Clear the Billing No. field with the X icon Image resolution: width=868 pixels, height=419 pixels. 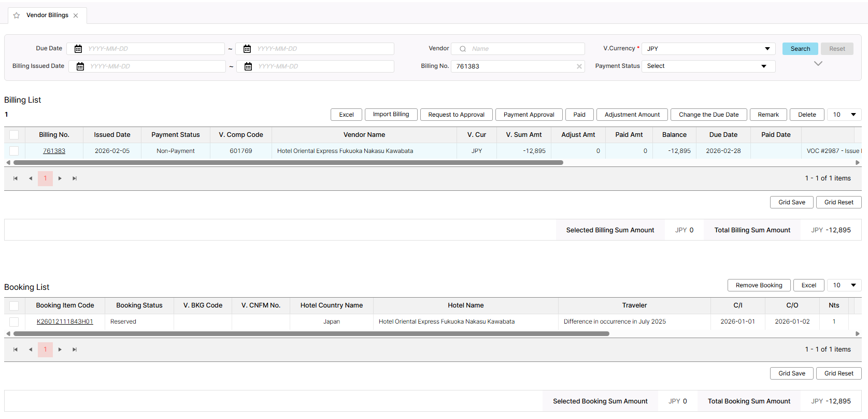[x=579, y=66]
